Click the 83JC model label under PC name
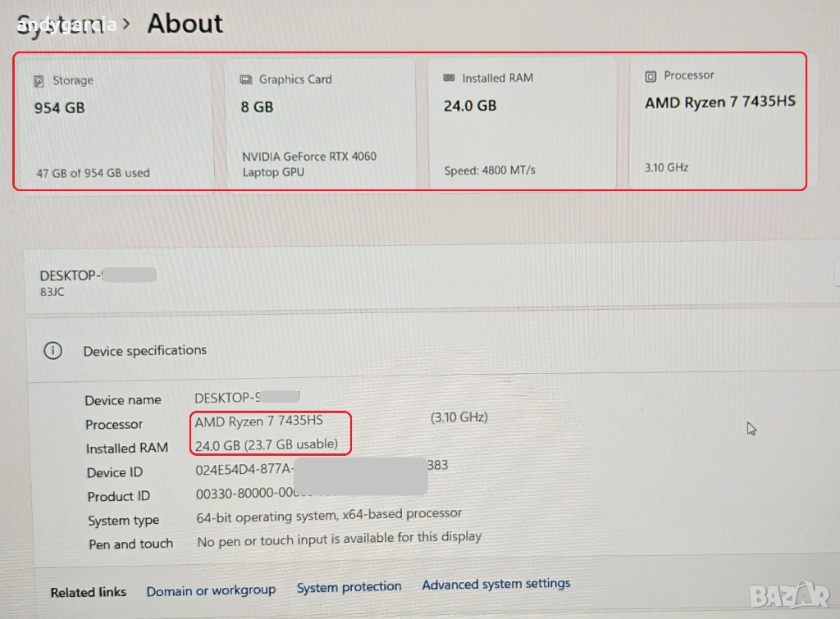The height and width of the screenshot is (619, 840). [x=52, y=292]
